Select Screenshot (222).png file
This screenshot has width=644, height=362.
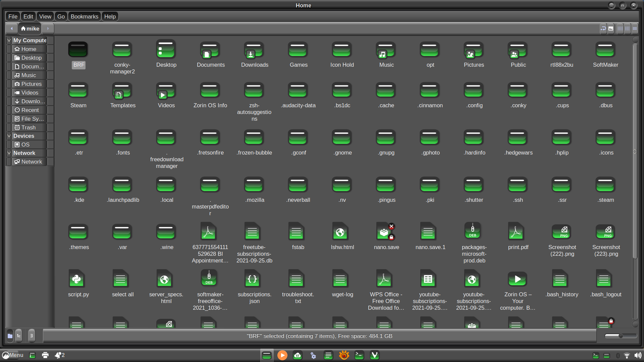pos(561,231)
